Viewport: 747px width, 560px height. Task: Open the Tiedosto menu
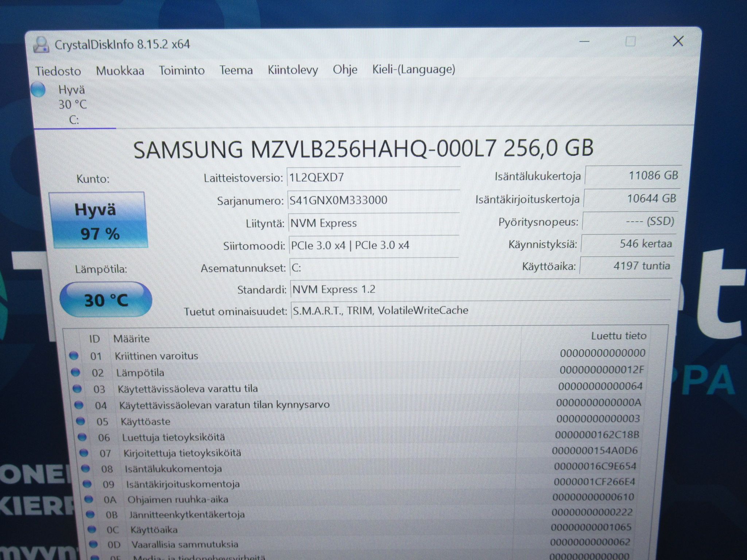click(x=58, y=71)
